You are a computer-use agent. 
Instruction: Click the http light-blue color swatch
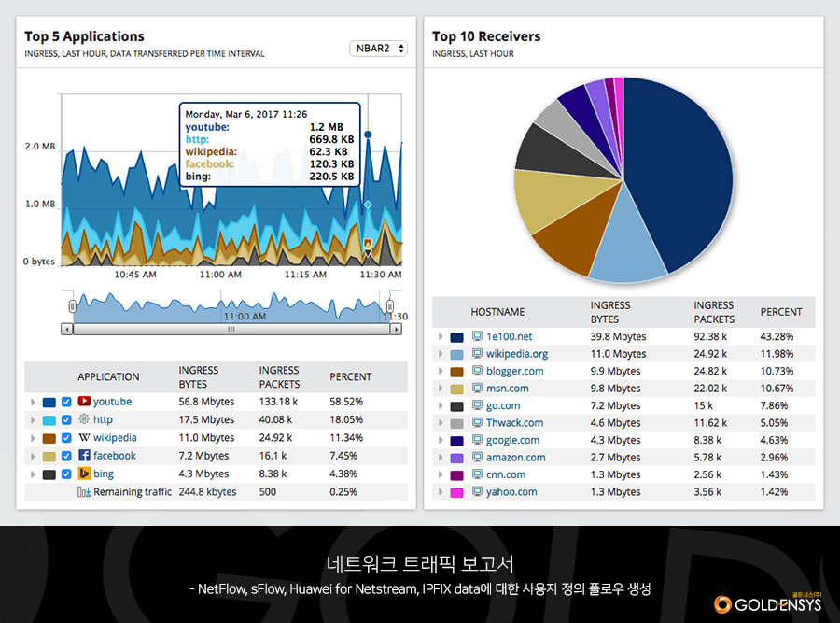[x=49, y=421]
